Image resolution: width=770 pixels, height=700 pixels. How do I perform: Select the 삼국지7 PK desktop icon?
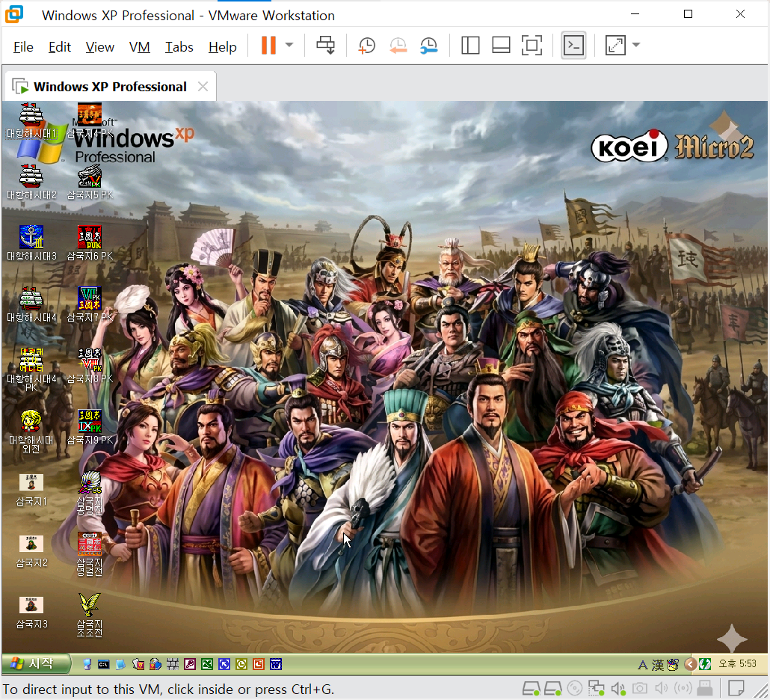point(90,304)
